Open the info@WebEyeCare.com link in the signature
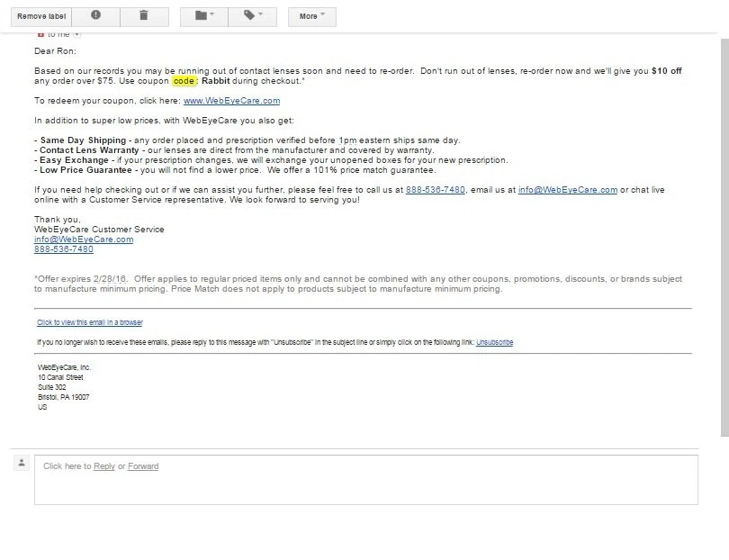729x560 pixels. [84, 239]
